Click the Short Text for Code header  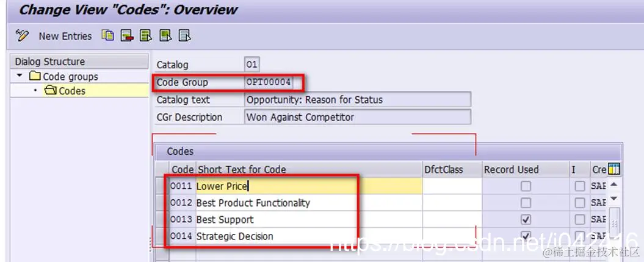309,169
